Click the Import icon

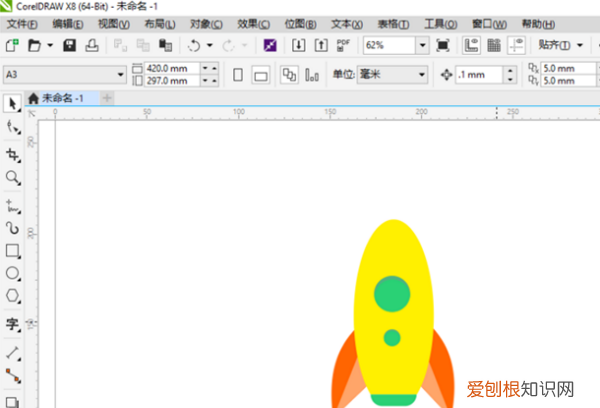click(x=298, y=46)
